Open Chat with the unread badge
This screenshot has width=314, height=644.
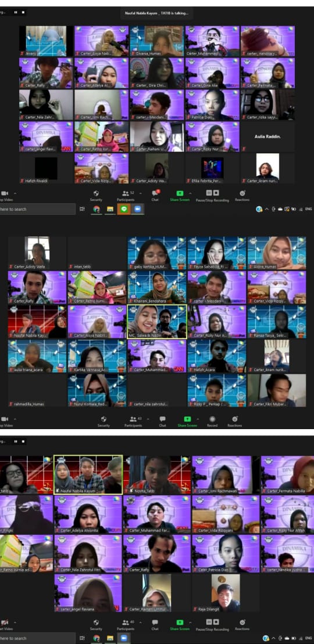click(155, 196)
